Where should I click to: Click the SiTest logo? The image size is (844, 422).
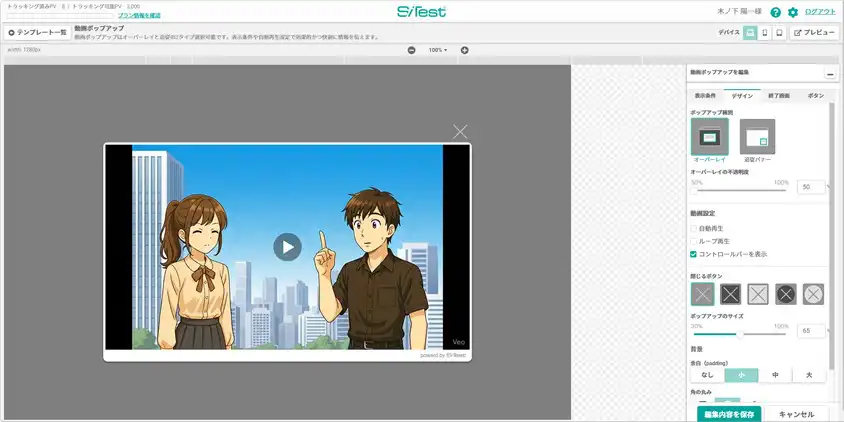421,12
